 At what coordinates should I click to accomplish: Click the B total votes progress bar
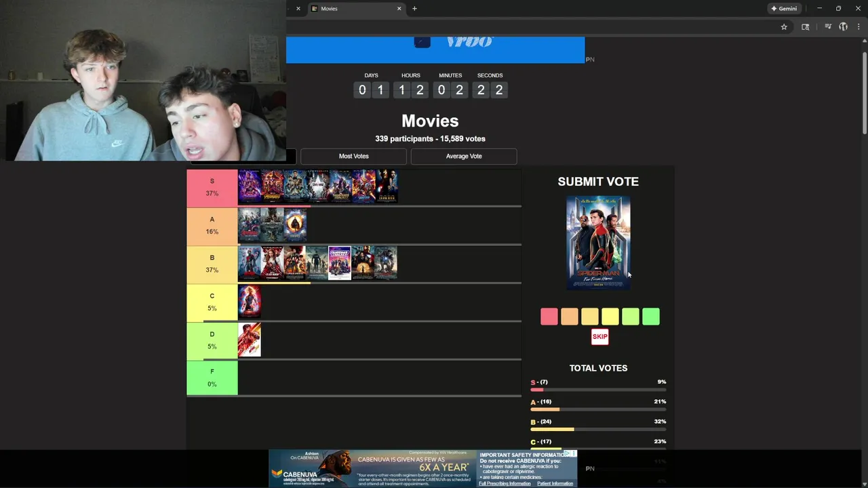click(598, 429)
